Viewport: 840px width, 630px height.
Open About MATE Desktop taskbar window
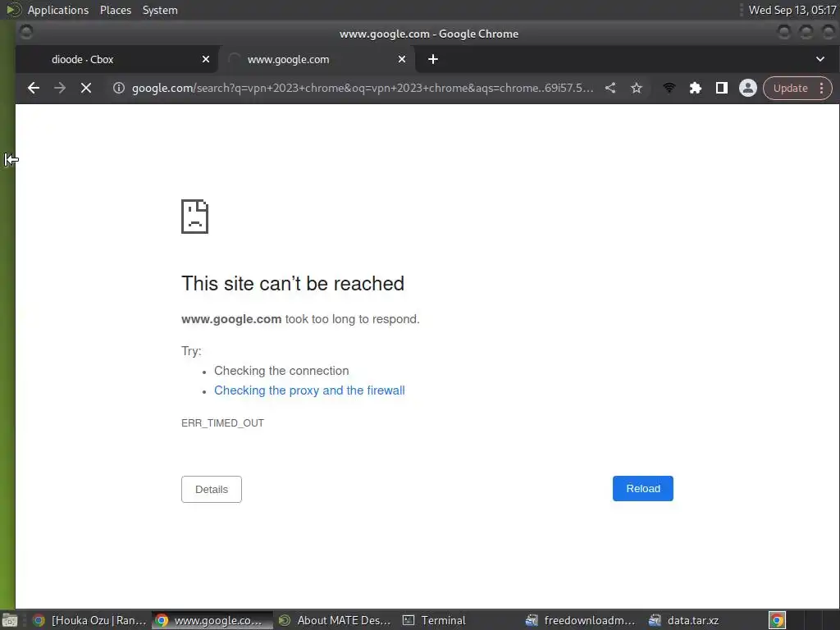[336, 620]
